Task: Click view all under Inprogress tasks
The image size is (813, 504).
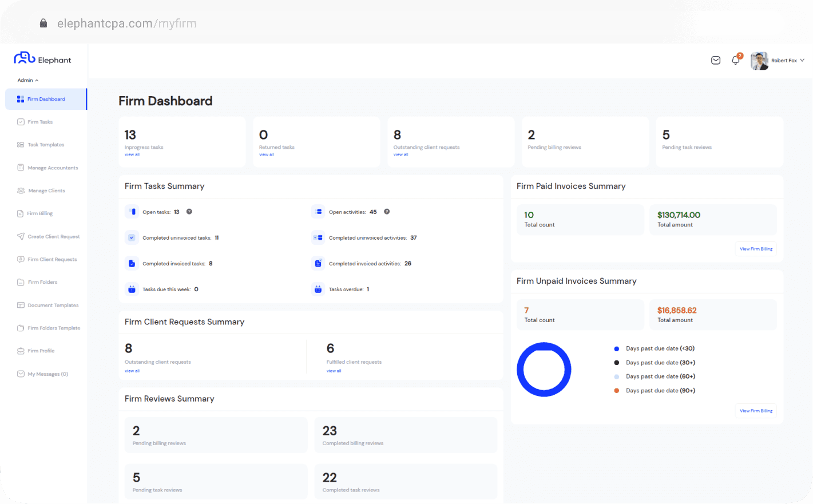Action: coord(132,154)
